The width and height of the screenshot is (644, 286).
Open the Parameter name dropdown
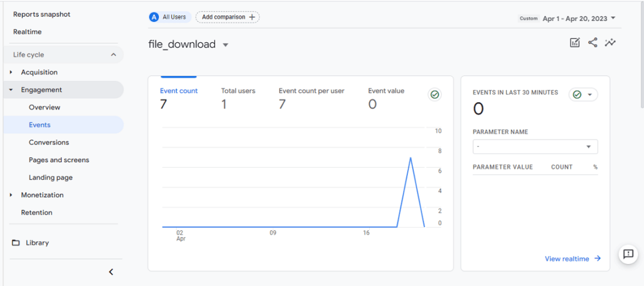535,146
